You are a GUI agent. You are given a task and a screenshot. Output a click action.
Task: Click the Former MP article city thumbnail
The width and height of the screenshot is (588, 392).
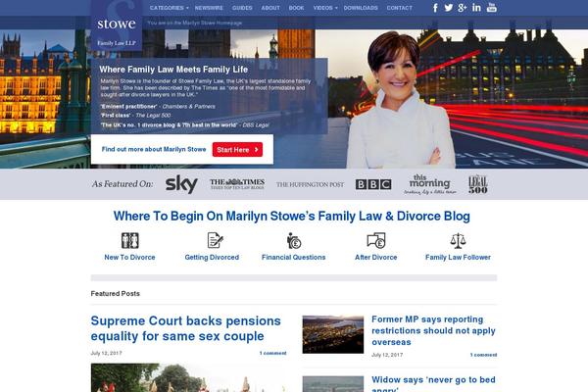pos(333,334)
